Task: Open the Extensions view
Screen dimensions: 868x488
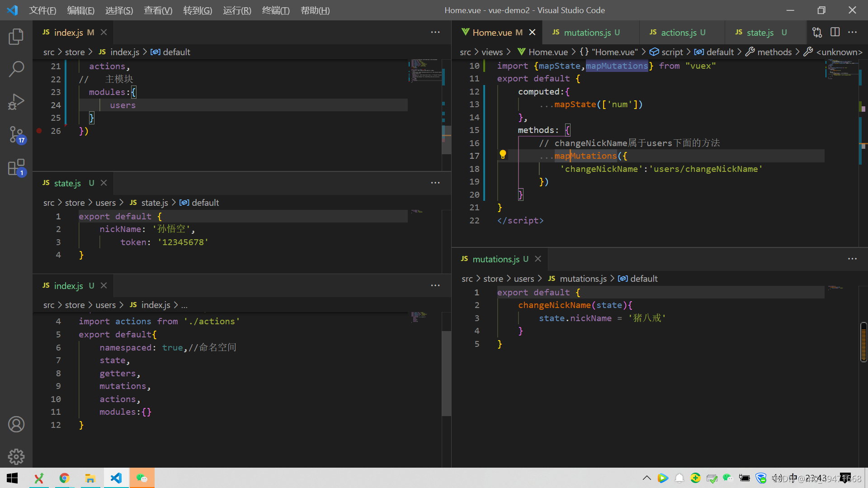Action: [16, 167]
